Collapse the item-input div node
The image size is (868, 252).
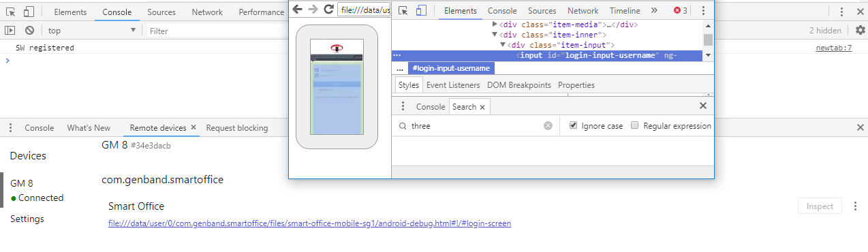(x=503, y=45)
